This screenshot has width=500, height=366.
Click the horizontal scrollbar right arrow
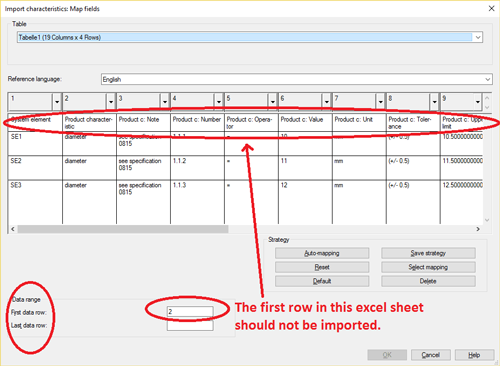click(x=478, y=229)
